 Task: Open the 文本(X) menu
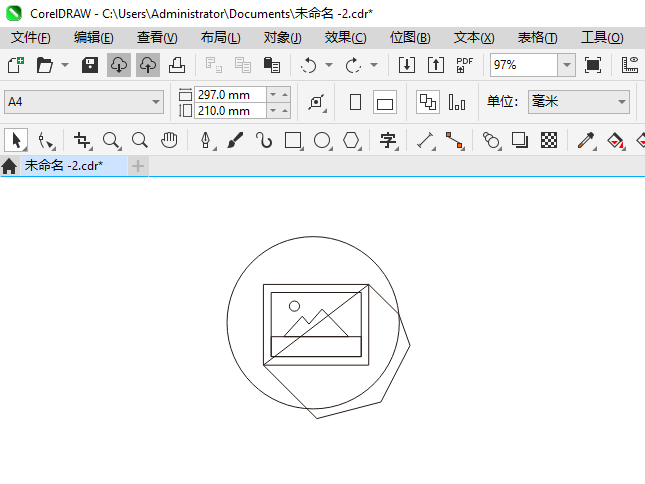click(x=474, y=37)
